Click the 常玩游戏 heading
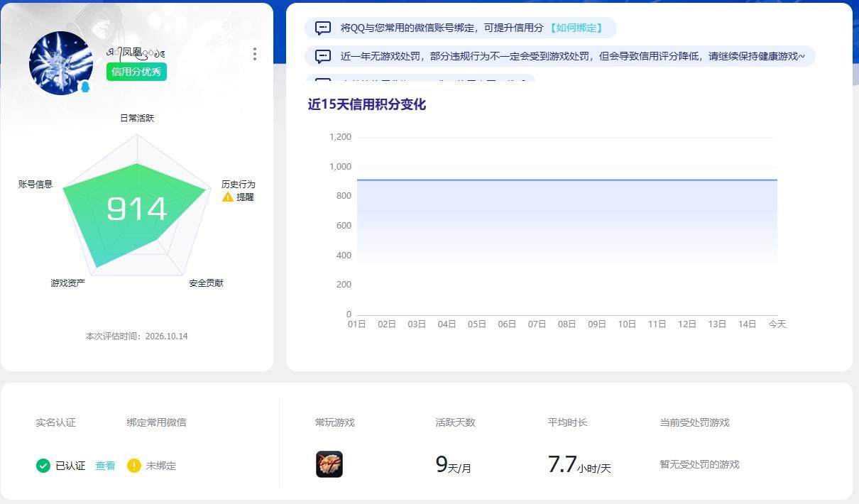The image size is (859, 504). [334, 422]
